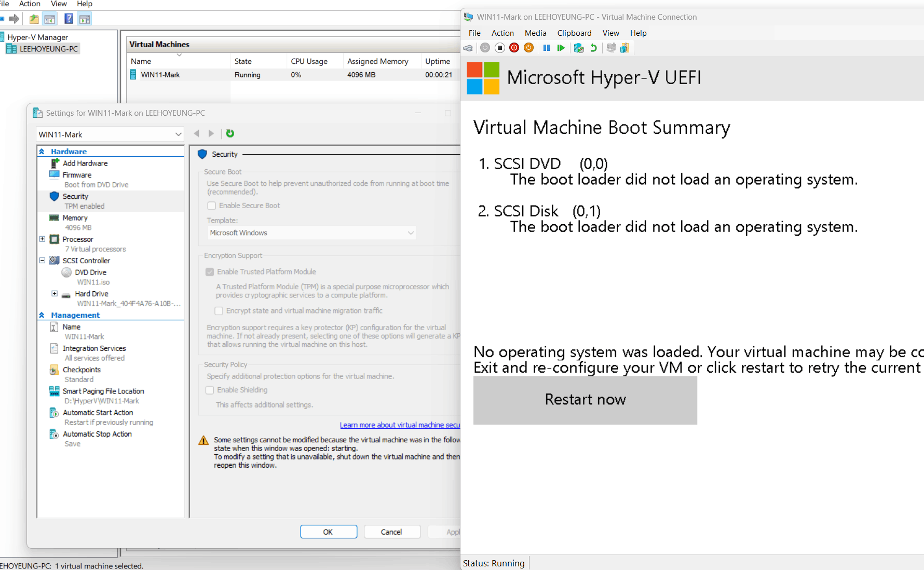Viewport: 924px width, 570px height.
Task: Open the Clipboard menu in VM Connection
Action: (x=574, y=33)
